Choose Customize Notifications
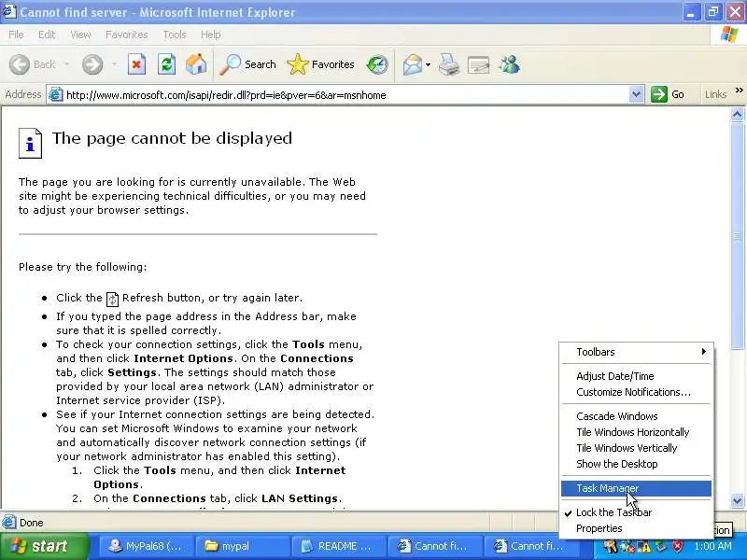Image resolution: width=747 pixels, height=560 pixels. pos(637,392)
